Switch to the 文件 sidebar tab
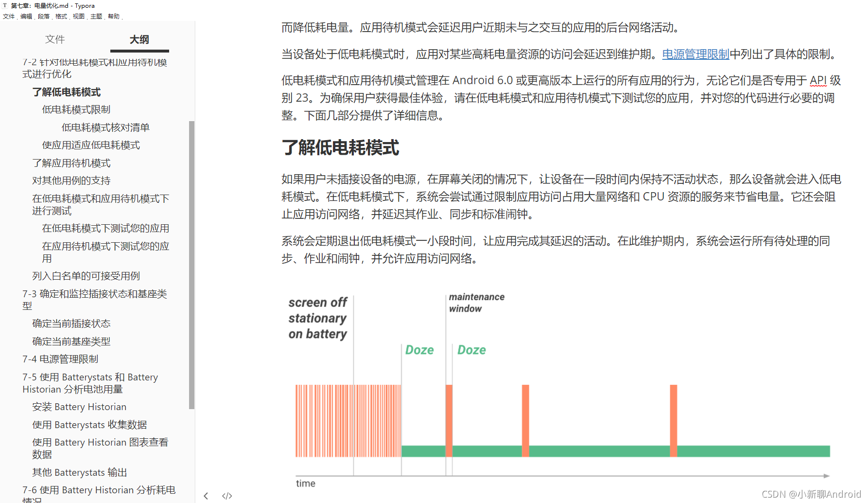868x503 pixels. (x=55, y=39)
